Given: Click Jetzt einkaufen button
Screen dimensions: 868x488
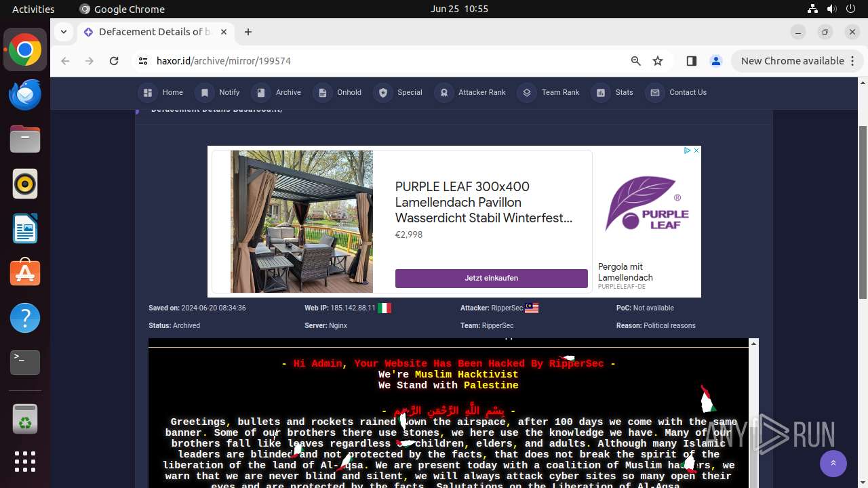Looking at the screenshot, I should click(x=492, y=278).
